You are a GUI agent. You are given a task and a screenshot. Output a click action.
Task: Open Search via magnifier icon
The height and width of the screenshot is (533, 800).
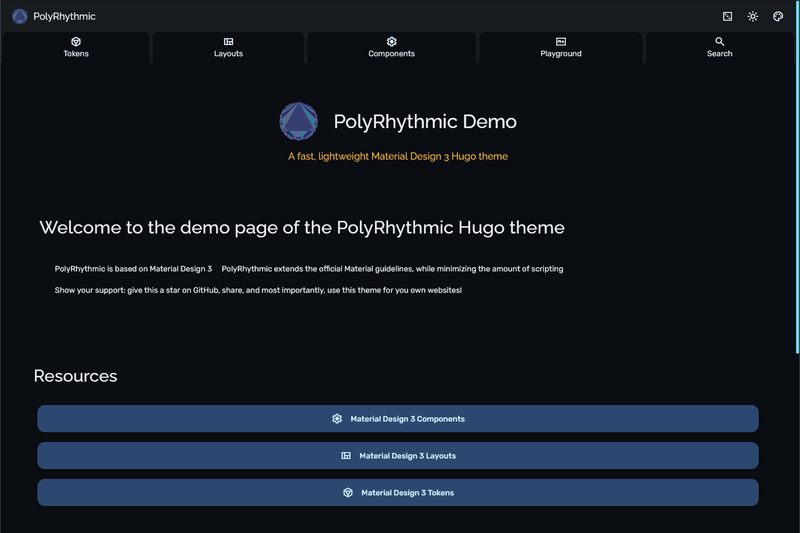[719, 41]
